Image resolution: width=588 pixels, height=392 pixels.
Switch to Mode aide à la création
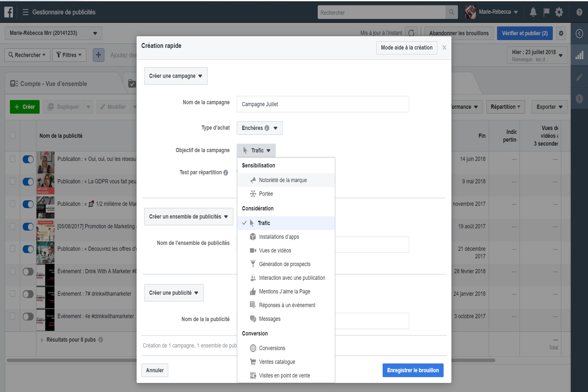(407, 48)
